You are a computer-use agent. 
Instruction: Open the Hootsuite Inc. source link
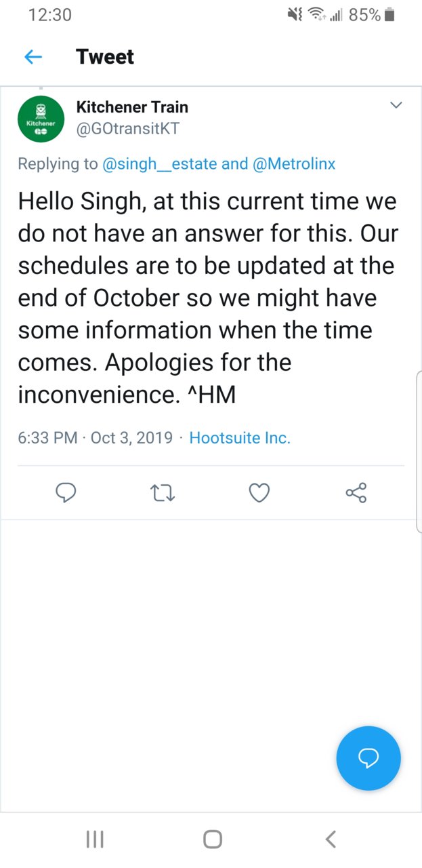[x=240, y=437]
